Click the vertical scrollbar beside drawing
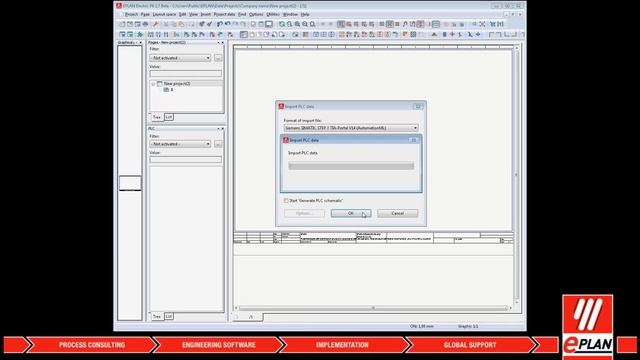Image resolution: width=640 pixels, height=360 pixels. click(516, 175)
